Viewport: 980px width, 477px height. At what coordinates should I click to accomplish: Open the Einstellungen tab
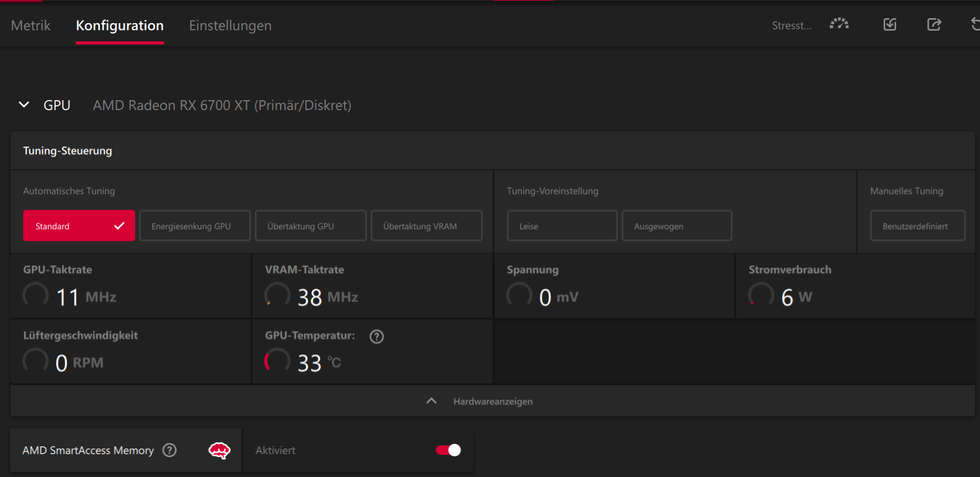[230, 26]
